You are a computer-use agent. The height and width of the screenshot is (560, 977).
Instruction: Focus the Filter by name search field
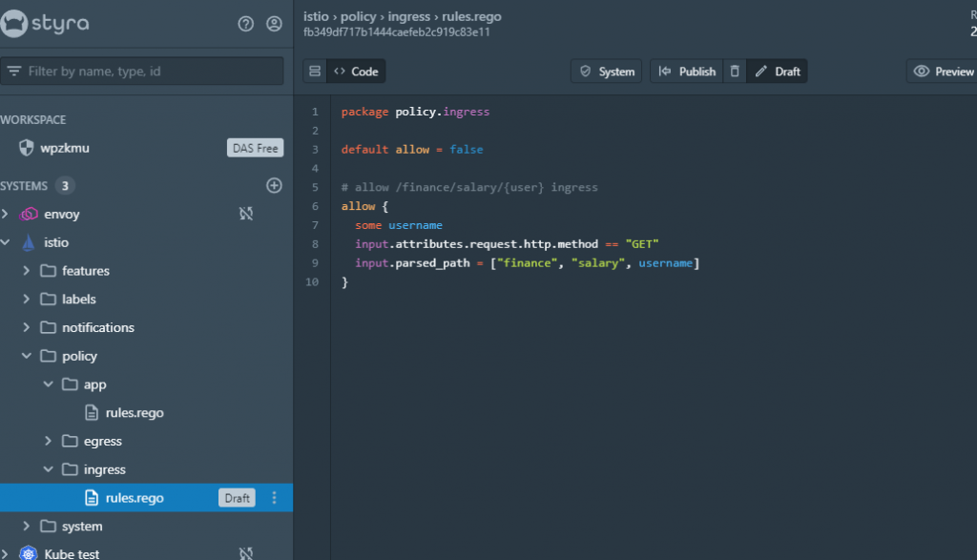(142, 71)
